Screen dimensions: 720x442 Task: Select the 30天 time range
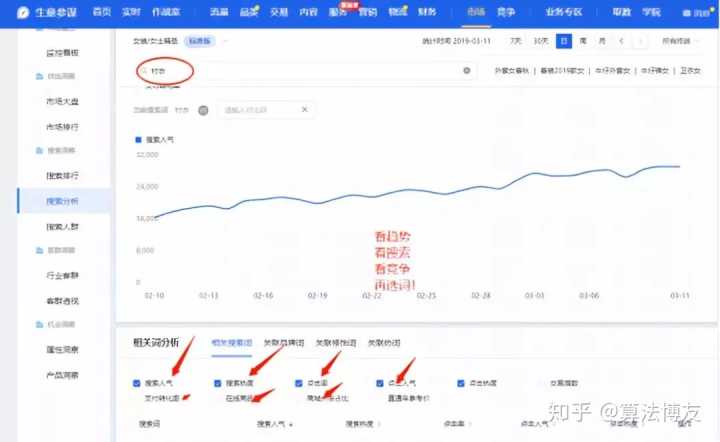(541, 41)
